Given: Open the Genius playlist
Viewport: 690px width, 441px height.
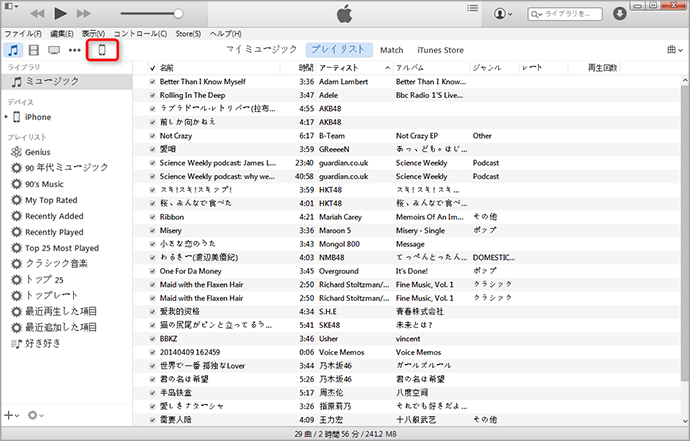Looking at the screenshot, I should 37,152.
